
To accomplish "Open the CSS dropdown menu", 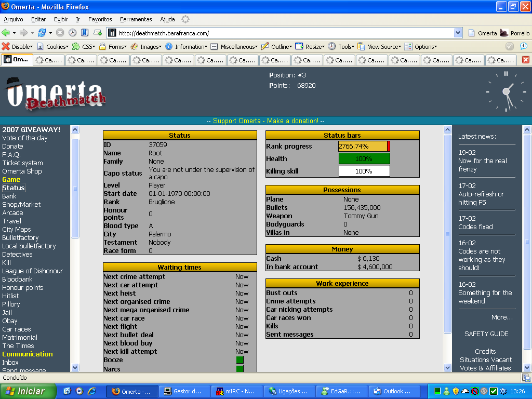I will pos(84,46).
